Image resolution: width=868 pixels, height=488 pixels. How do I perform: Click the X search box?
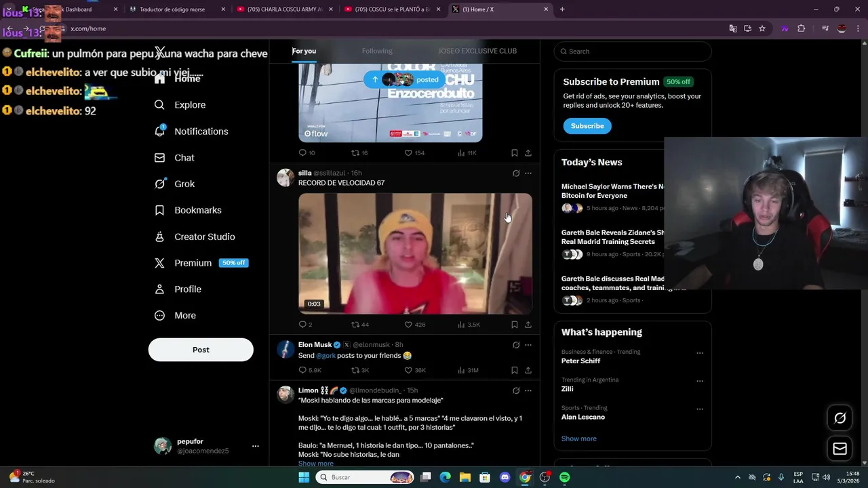coord(633,52)
